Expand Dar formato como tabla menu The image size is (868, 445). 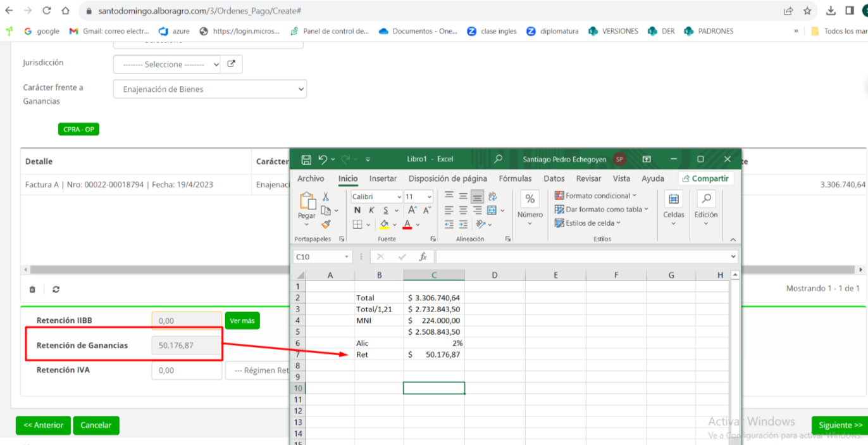click(602, 210)
